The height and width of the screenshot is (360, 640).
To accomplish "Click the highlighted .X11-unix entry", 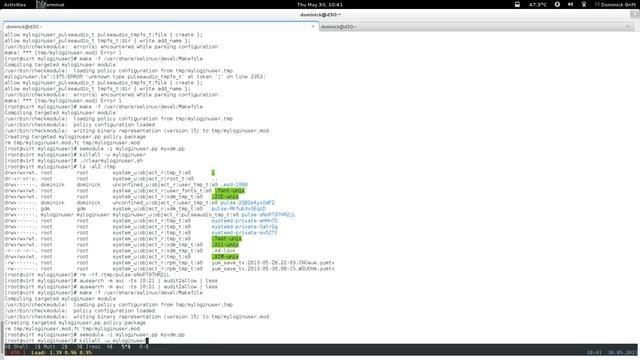I will (225, 244).
